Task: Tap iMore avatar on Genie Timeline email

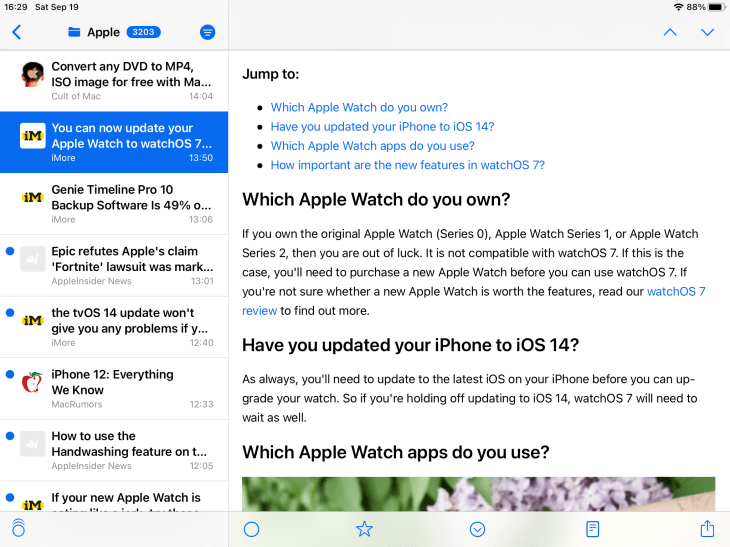Action: tap(33, 197)
